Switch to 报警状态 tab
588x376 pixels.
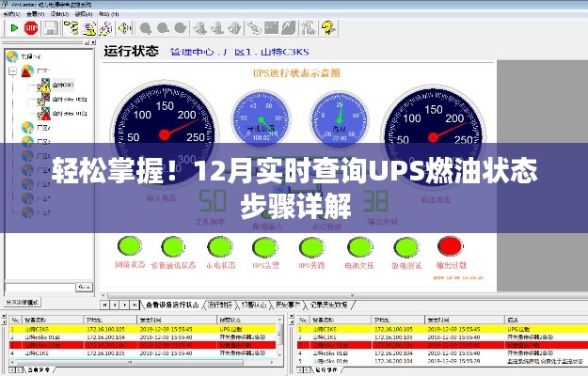(253, 305)
